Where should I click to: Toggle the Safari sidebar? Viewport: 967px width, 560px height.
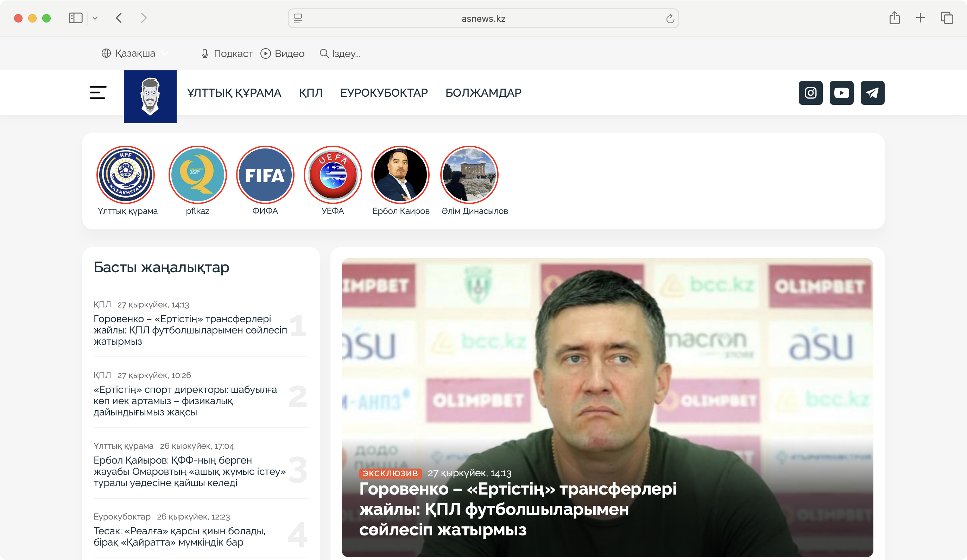pos(76,18)
